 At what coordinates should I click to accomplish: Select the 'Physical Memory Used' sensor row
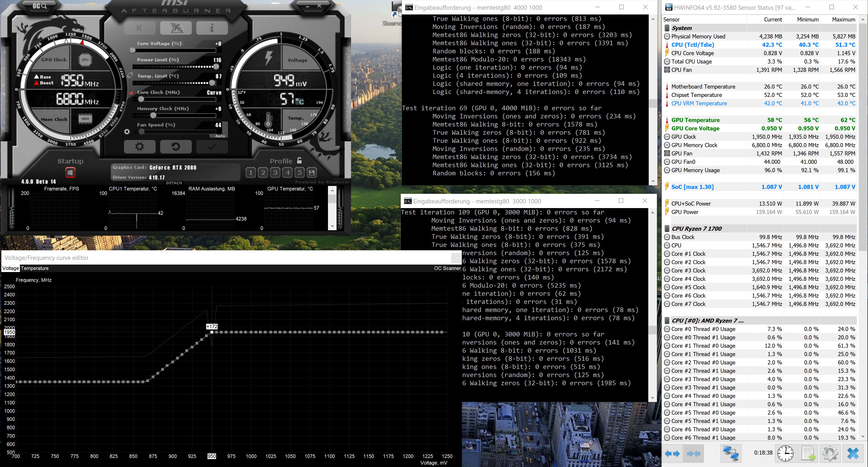760,36
